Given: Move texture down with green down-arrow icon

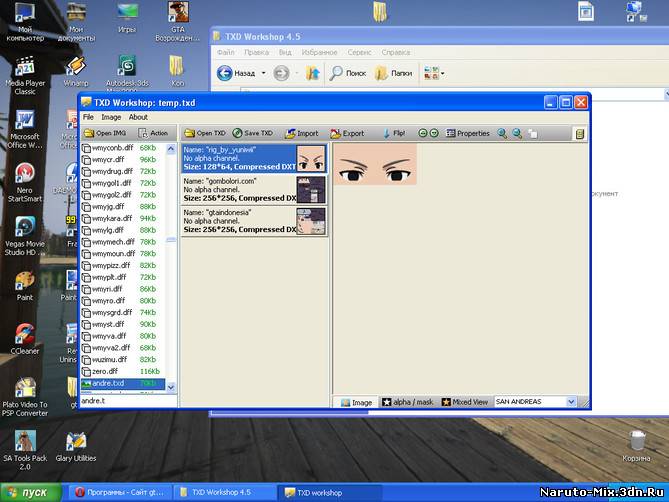Looking at the screenshot, I should 434,133.
